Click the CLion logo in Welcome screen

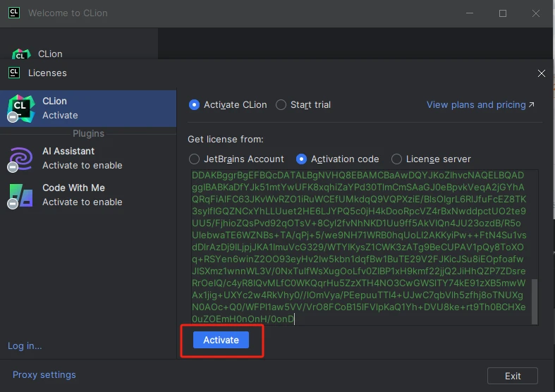(21, 54)
